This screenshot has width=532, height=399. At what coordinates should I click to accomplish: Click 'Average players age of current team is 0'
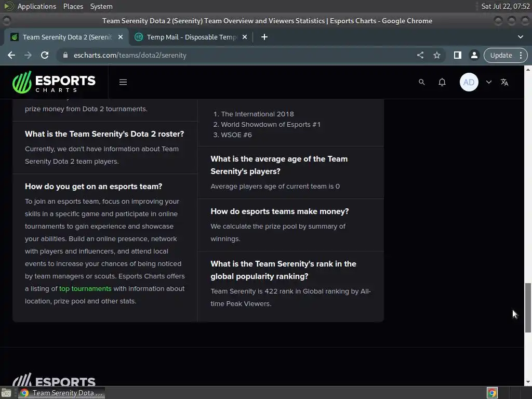coord(275,187)
